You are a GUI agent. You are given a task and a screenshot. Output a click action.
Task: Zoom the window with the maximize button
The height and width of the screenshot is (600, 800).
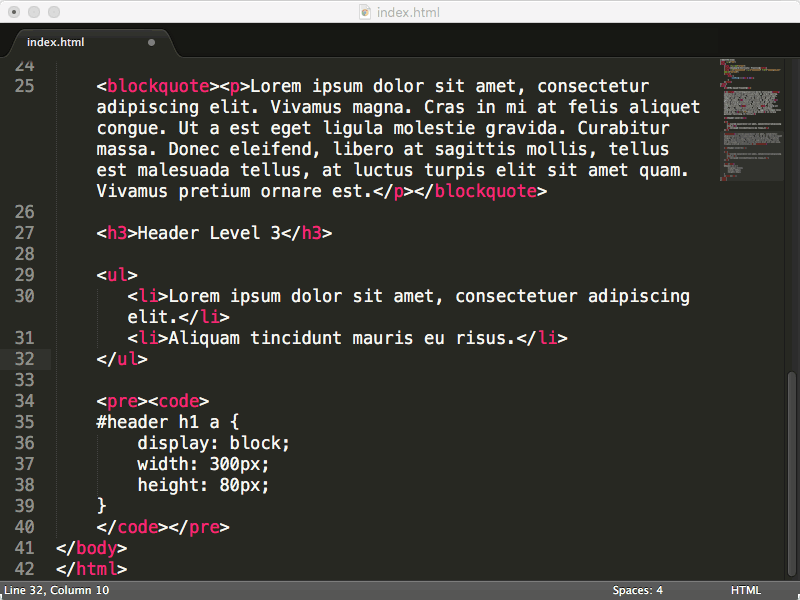[x=54, y=12]
